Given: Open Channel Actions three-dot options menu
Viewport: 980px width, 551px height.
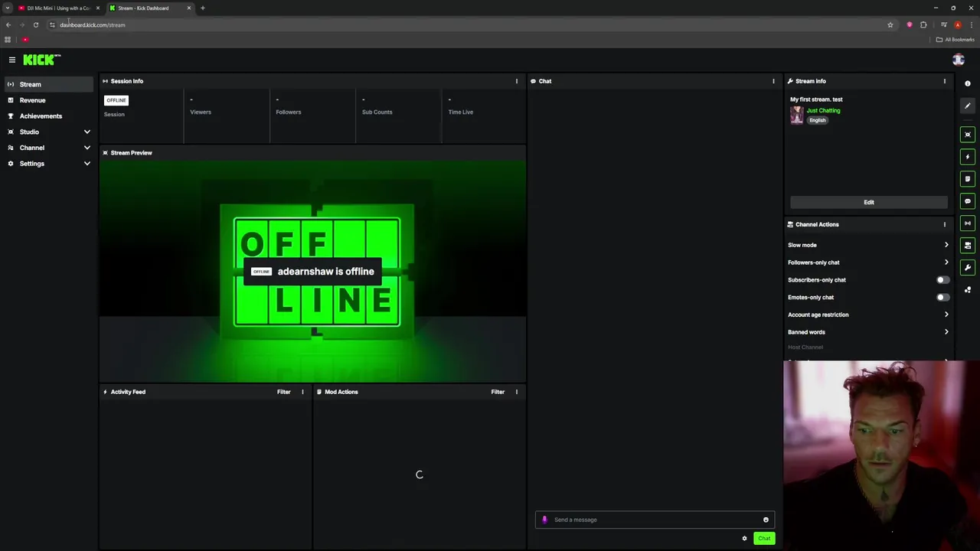Looking at the screenshot, I should (x=945, y=224).
